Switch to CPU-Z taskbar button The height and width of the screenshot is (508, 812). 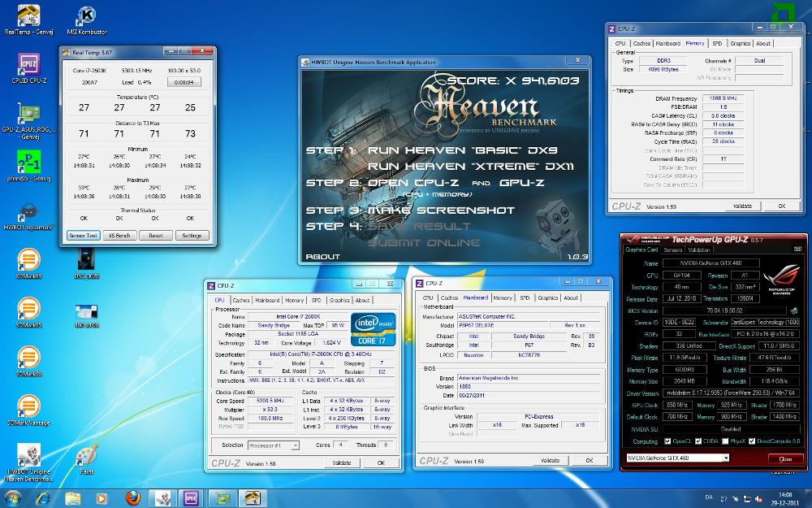[x=192, y=499]
